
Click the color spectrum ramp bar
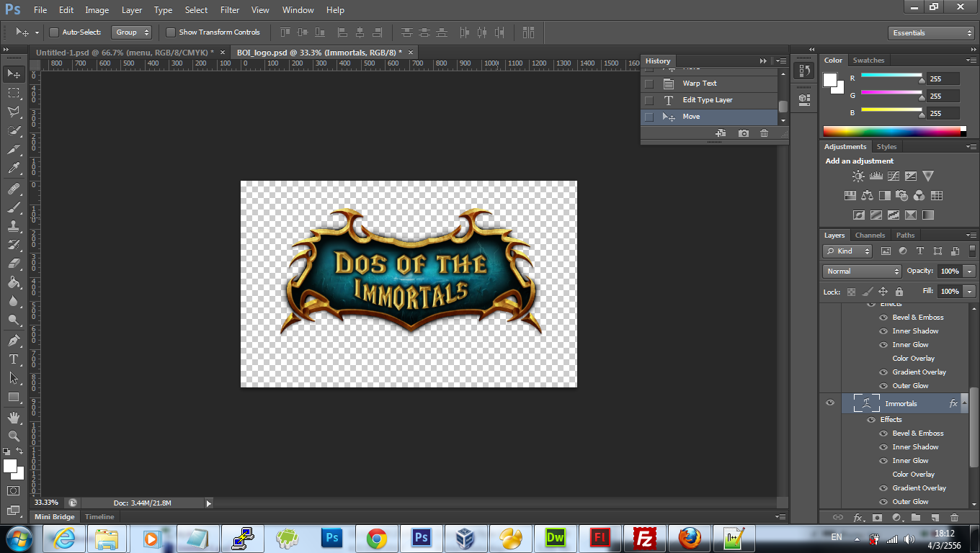[891, 131]
